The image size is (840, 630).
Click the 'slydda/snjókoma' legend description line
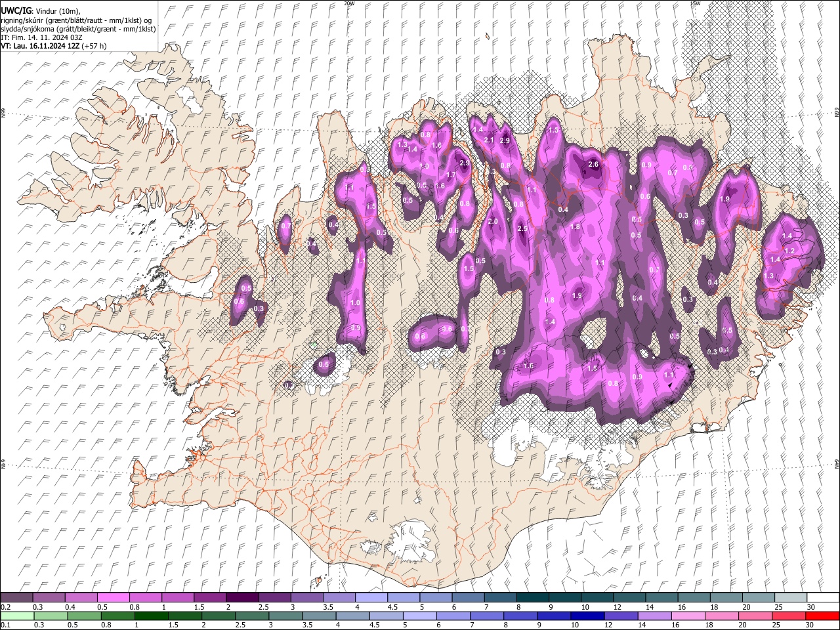(78, 29)
